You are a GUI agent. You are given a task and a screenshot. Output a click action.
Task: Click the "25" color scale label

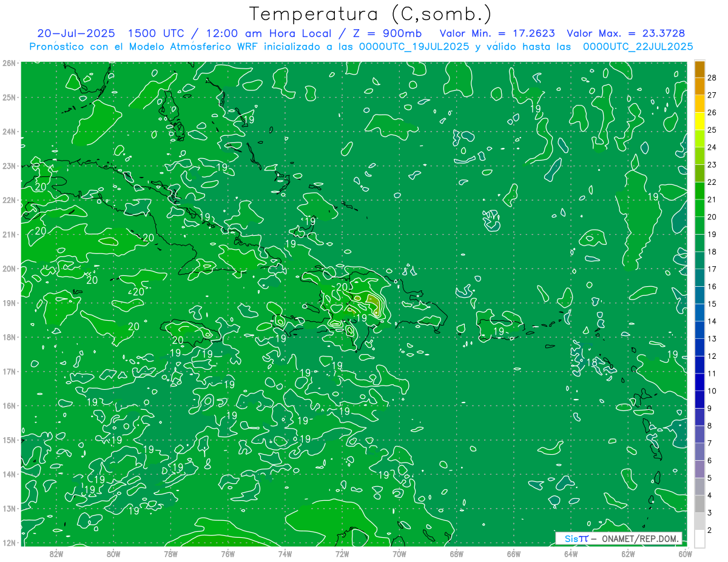pyautogui.click(x=712, y=130)
